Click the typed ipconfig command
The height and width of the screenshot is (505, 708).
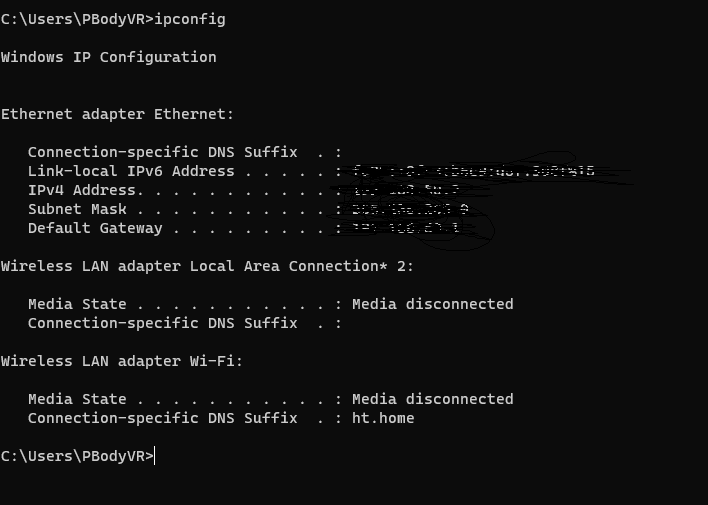click(x=190, y=19)
